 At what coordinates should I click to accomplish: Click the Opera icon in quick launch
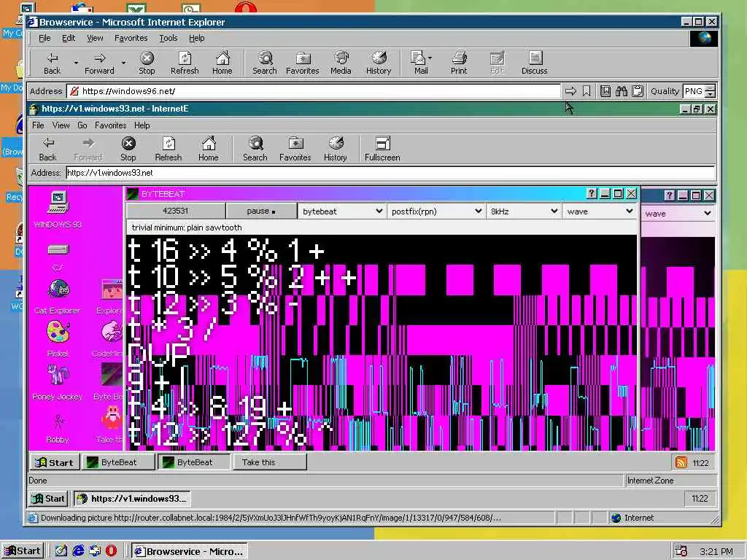112,551
